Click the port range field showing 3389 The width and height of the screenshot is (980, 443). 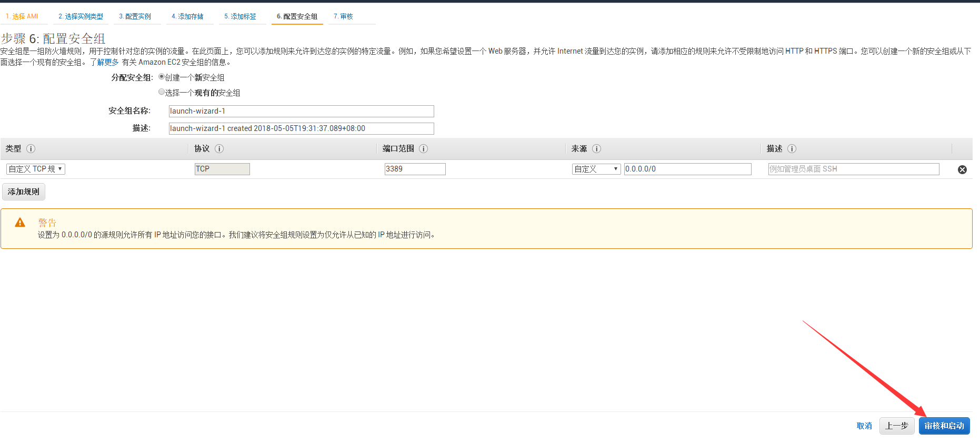click(x=415, y=169)
